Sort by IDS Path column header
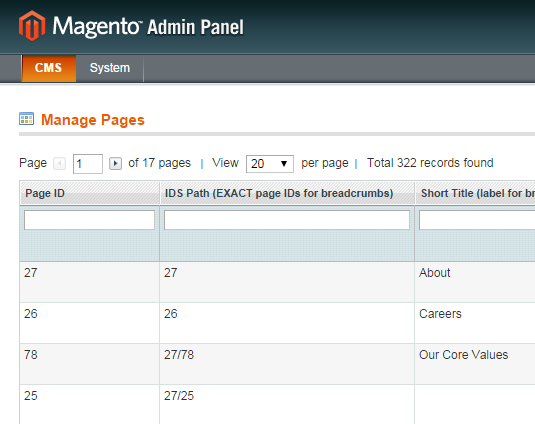 [x=279, y=193]
